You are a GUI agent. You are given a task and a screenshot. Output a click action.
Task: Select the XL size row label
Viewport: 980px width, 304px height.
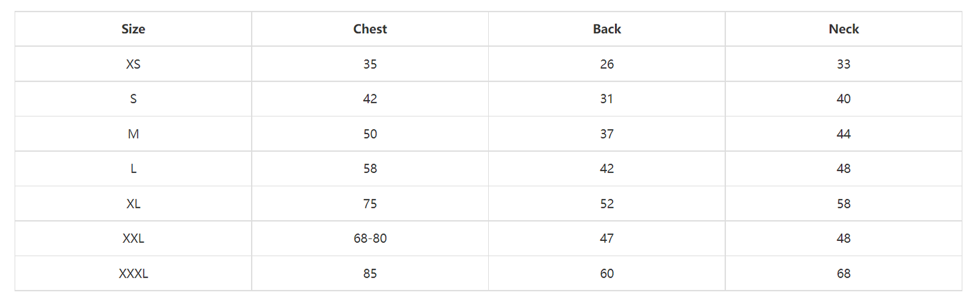coord(133,203)
